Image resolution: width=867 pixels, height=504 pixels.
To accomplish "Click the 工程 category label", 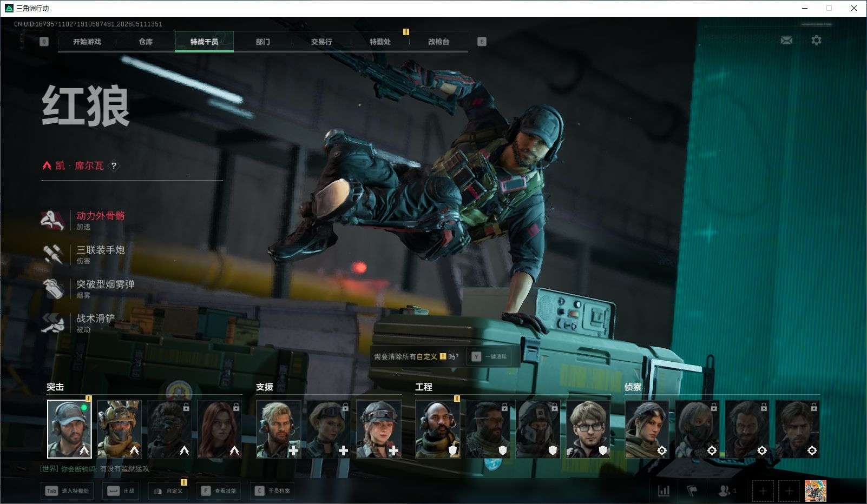I will pyautogui.click(x=424, y=387).
